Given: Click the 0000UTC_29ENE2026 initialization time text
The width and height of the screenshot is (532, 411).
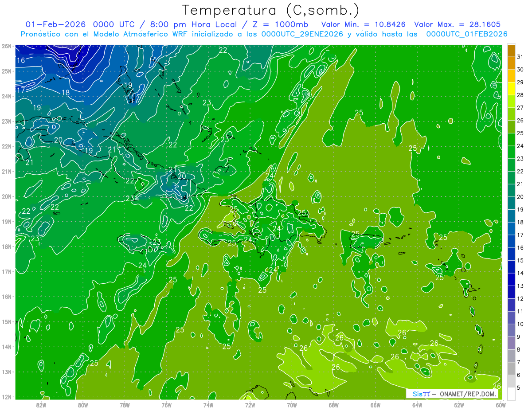Looking at the screenshot, I should [x=302, y=34].
